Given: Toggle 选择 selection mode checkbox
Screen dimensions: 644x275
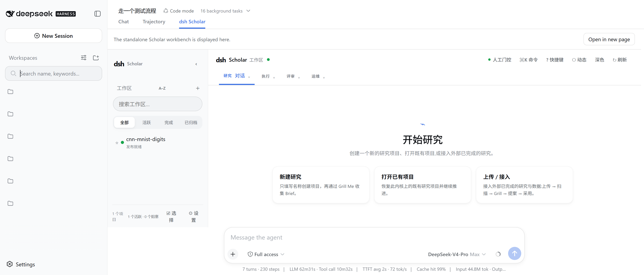Looking at the screenshot, I should click(x=171, y=216).
